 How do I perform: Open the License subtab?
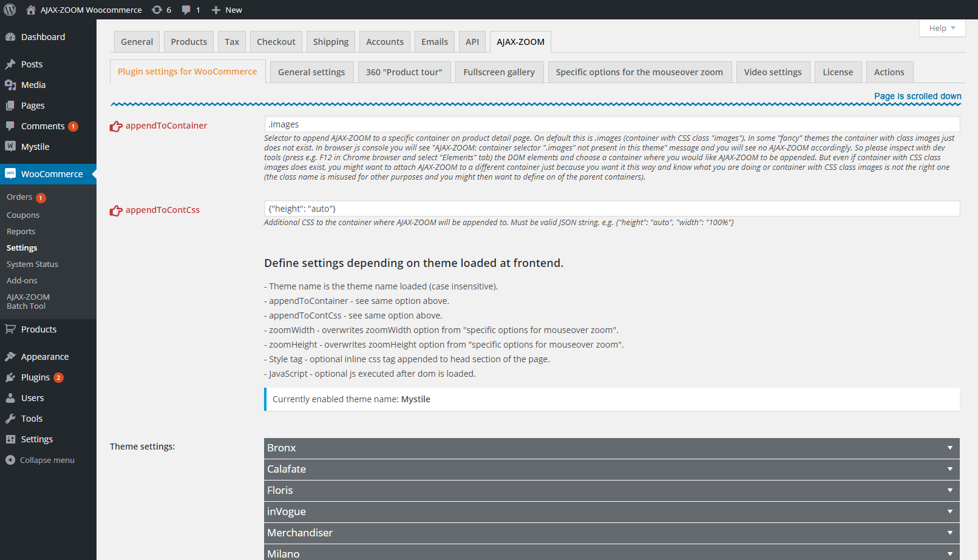pos(838,72)
